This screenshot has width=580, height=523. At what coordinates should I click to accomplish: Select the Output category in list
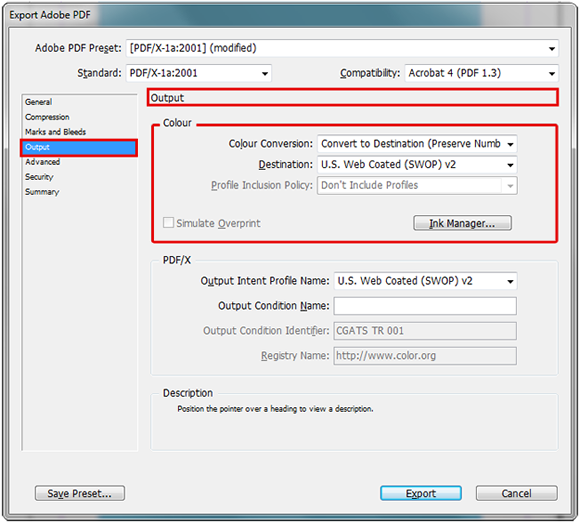(79, 148)
